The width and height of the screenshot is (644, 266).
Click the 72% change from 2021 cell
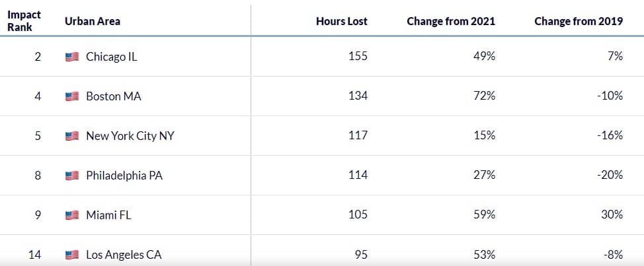click(484, 97)
